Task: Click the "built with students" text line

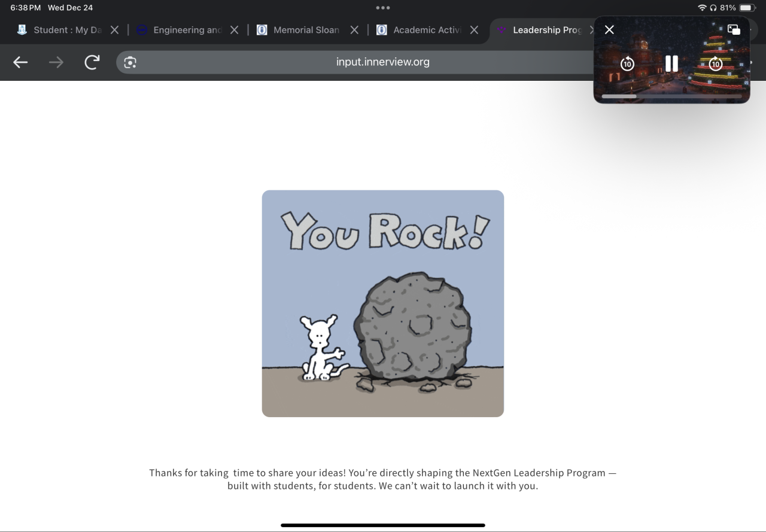Action: (x=383, y=486)
